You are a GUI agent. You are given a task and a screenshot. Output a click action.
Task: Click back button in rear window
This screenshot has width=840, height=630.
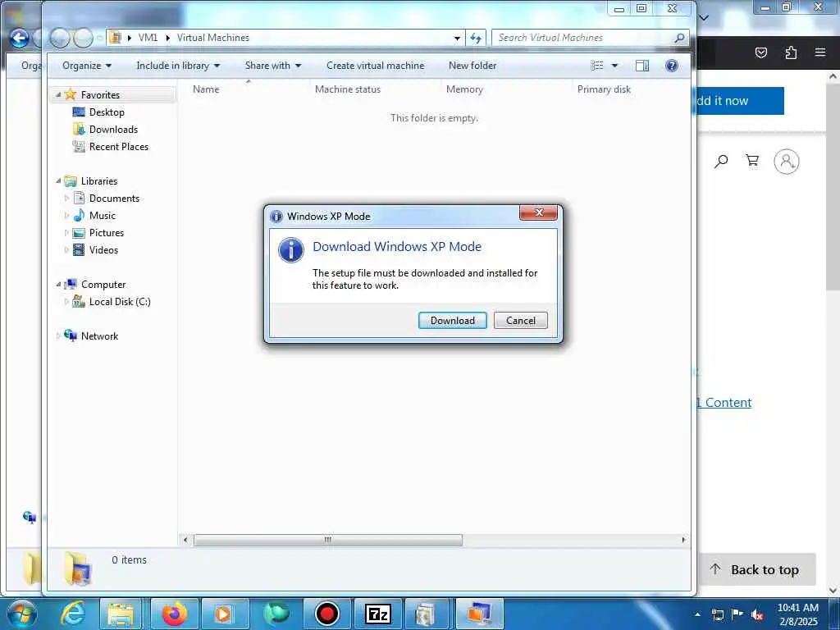click(20, 38)
